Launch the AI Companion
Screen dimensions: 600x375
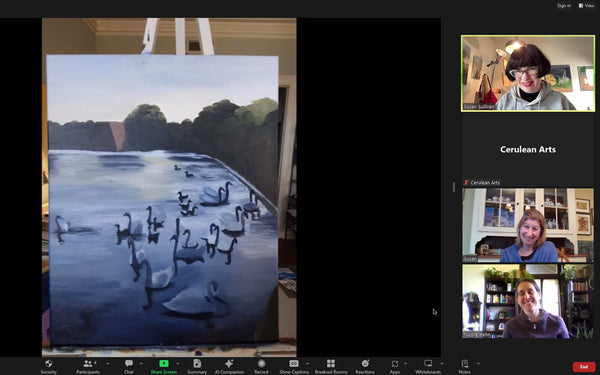click(229, 366)
